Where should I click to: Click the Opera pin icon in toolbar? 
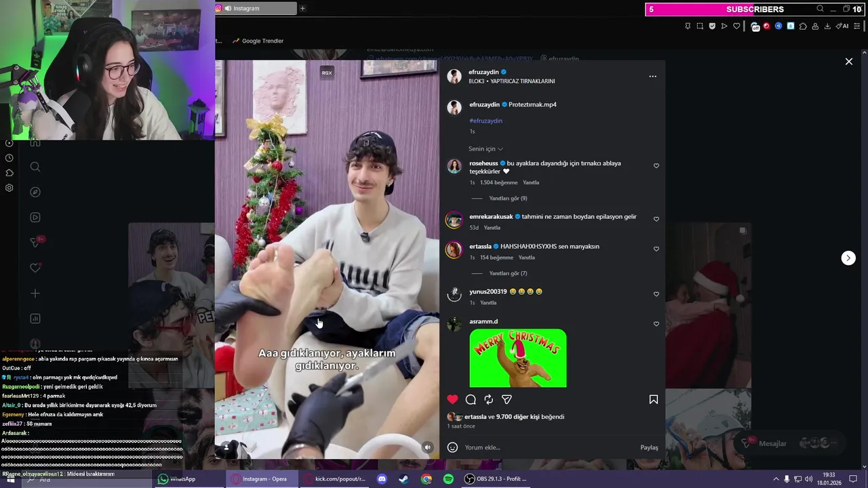[688, 26]
